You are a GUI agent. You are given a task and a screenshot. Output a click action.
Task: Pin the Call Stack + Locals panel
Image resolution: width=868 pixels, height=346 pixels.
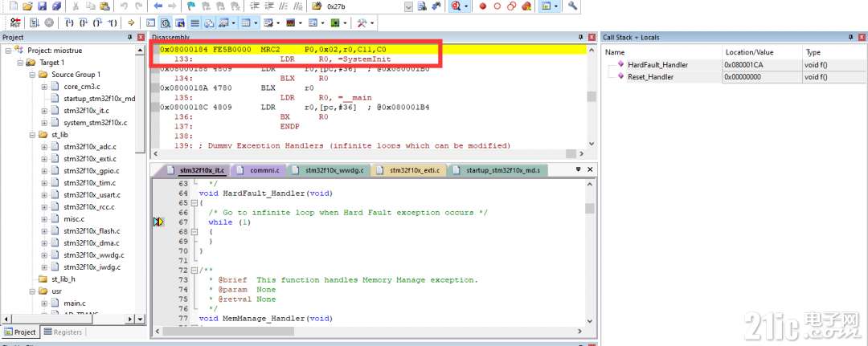click(851, 37)
